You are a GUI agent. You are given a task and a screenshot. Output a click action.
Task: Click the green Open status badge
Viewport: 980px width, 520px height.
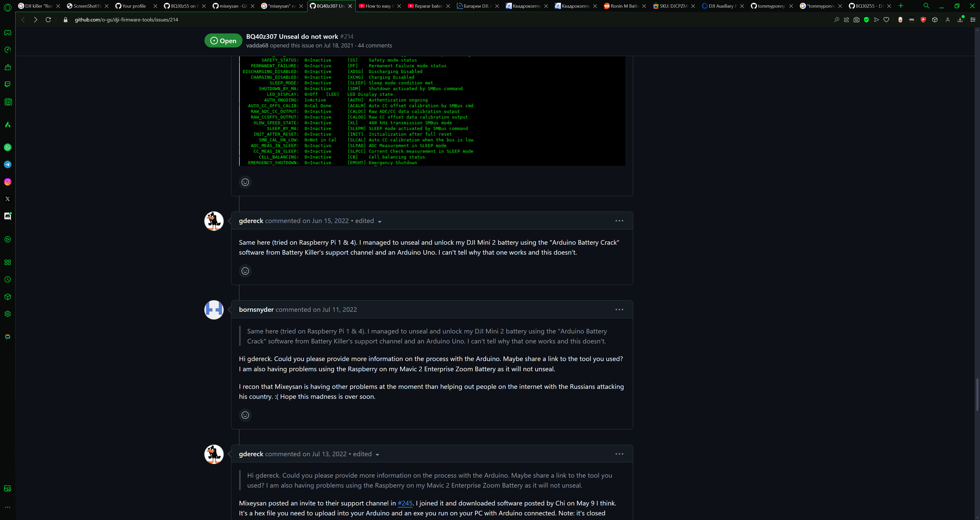pos(223,41)
